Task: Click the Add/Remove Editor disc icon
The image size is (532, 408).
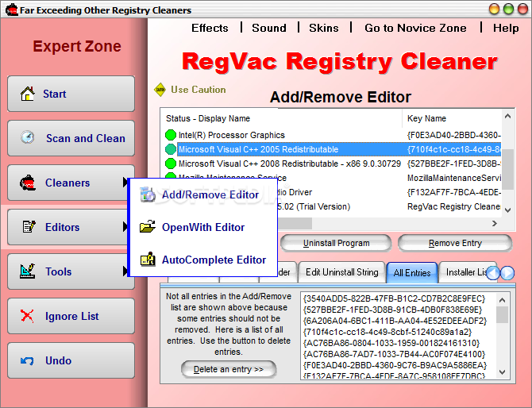Action: click(x=148, y=194)
